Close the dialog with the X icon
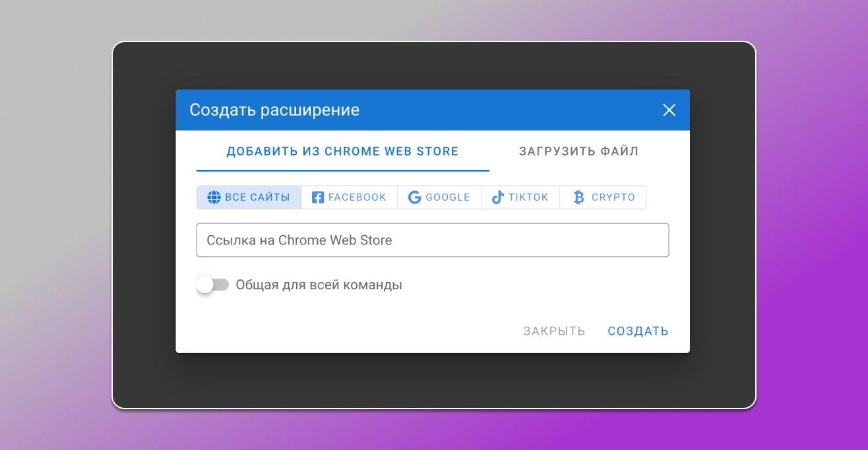This screenshot has height=450, width=868. pos(669,110)
